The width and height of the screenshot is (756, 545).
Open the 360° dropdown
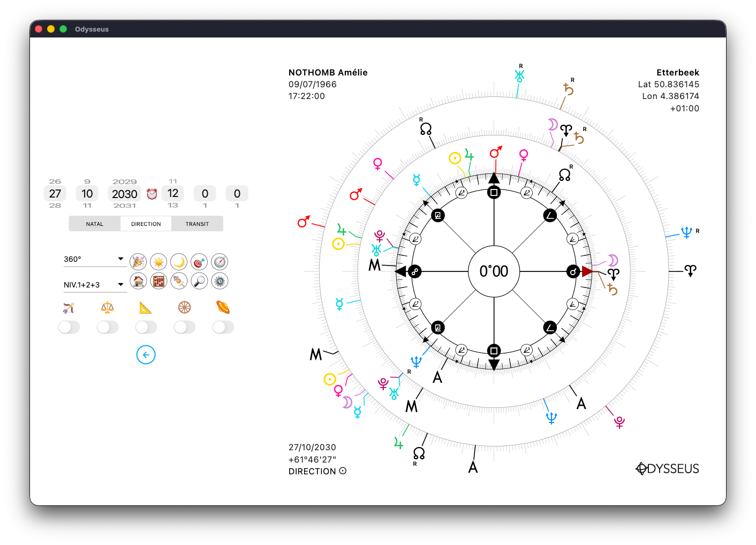(94, 259)
